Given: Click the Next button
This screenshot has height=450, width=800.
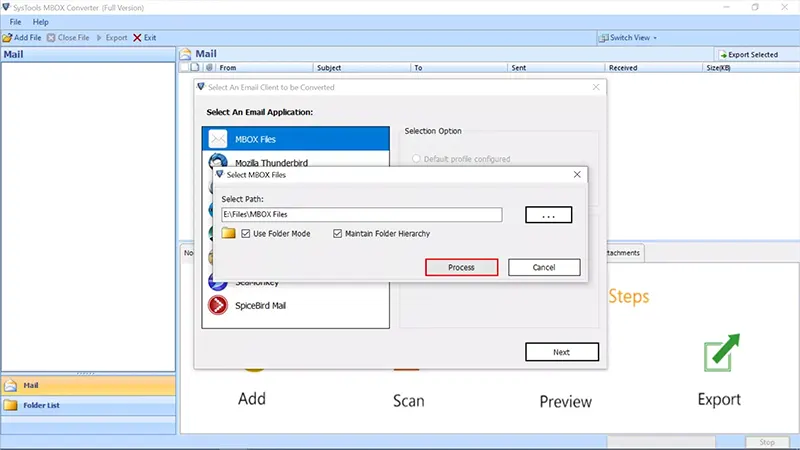Looking at the screenshot, I should 562,352.
